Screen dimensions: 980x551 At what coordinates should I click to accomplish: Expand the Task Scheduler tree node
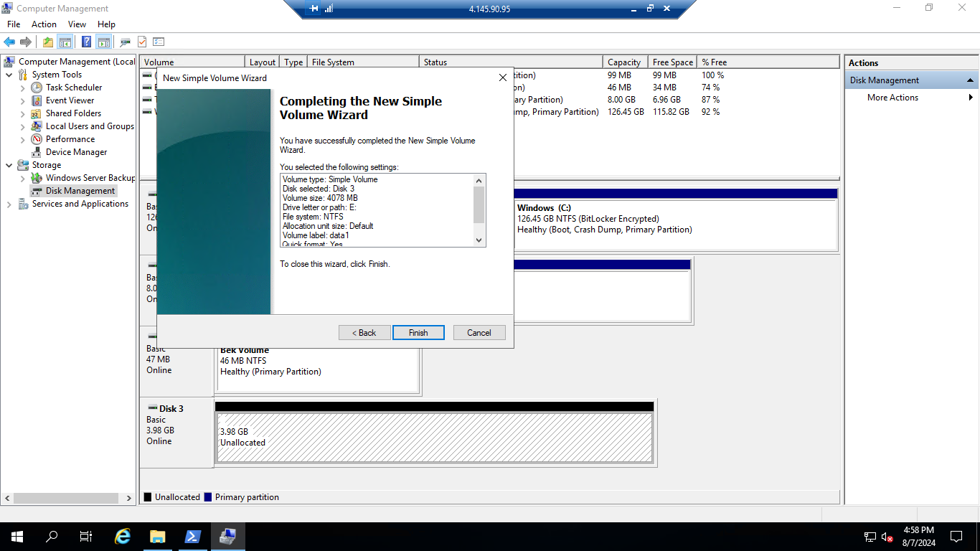click(x=23, y=88)
